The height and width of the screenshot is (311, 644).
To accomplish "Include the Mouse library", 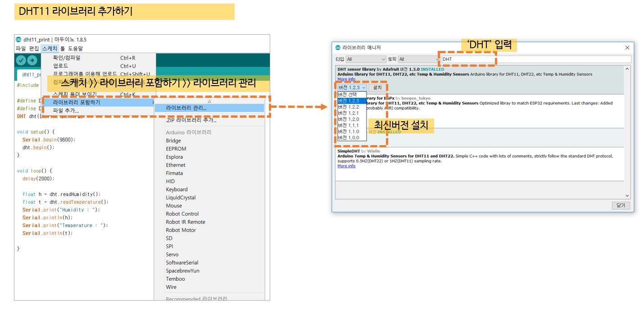I will pos(174,206).
